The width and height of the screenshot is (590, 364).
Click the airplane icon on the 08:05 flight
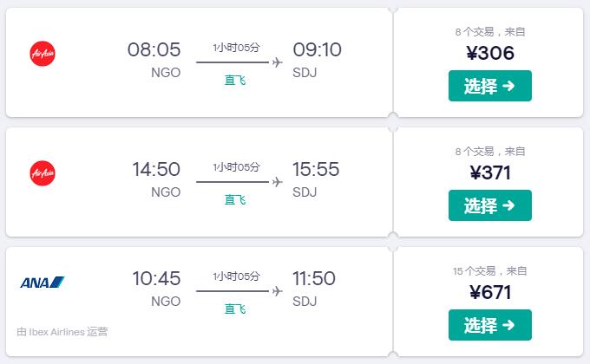tap(278, 62)
